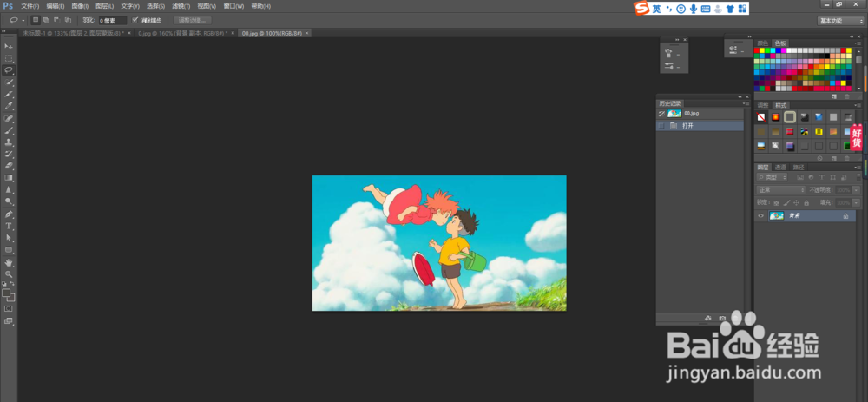Select the Path Selection tool
This screenshot has height=402, width=868.
(x=9, y=238)
